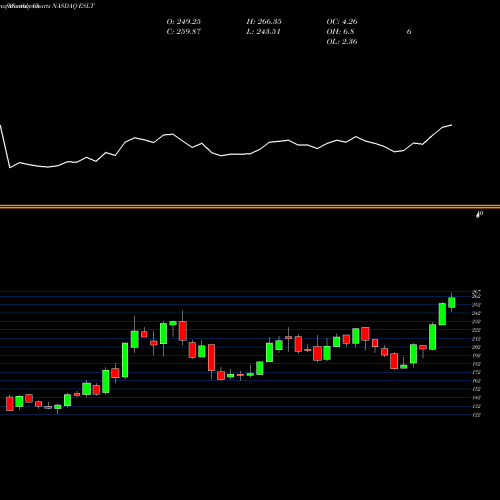Click the 192 price axis label
Image resolution: width=500 pixels, height=500 pixels.
pyautogui.click(x=476, y=356)
